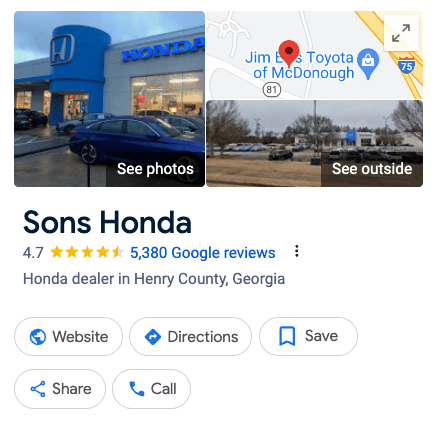Click the Share button label

[72, 389]
